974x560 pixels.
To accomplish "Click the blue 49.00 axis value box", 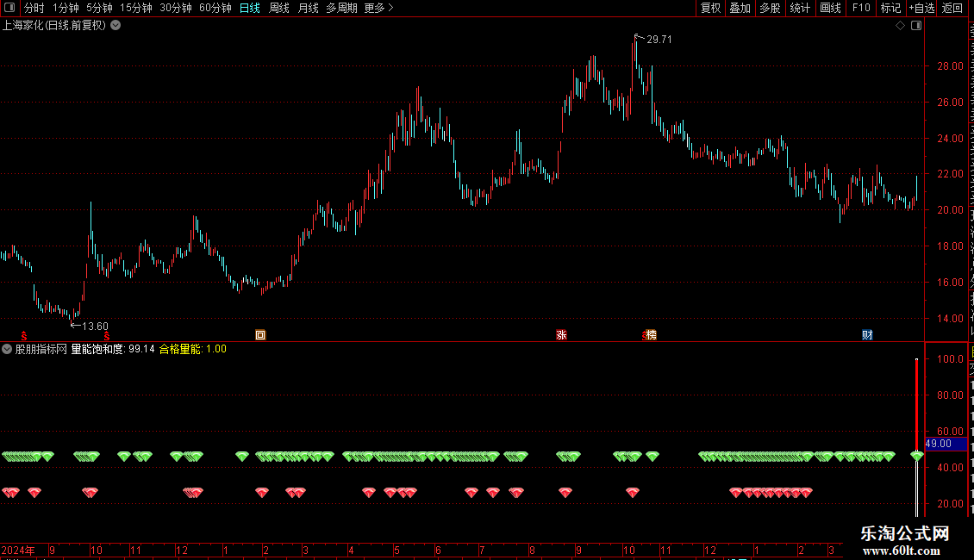I will [946, 444].
